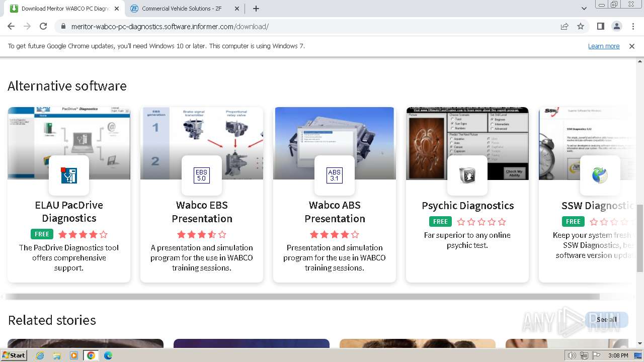The width and height of the screenshot is (644, 362).
Task: Open Chrome three-dot menu
Action: point(633,26)
